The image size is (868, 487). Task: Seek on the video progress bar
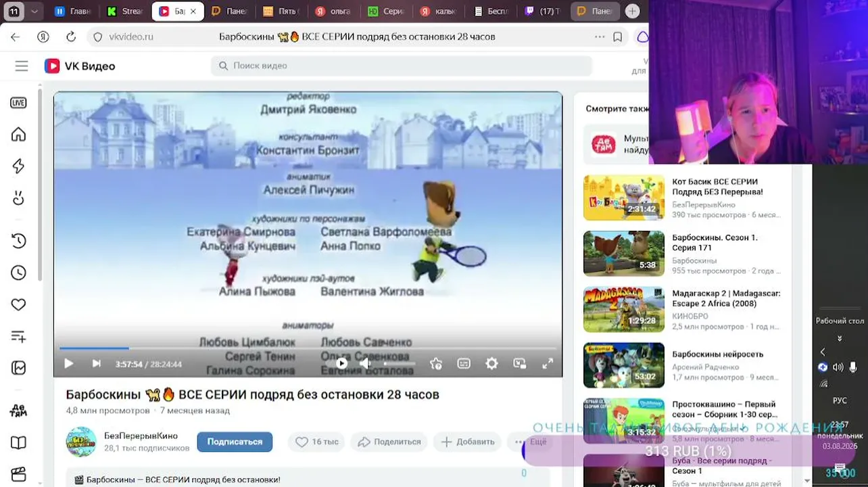[x=308, y=348]
